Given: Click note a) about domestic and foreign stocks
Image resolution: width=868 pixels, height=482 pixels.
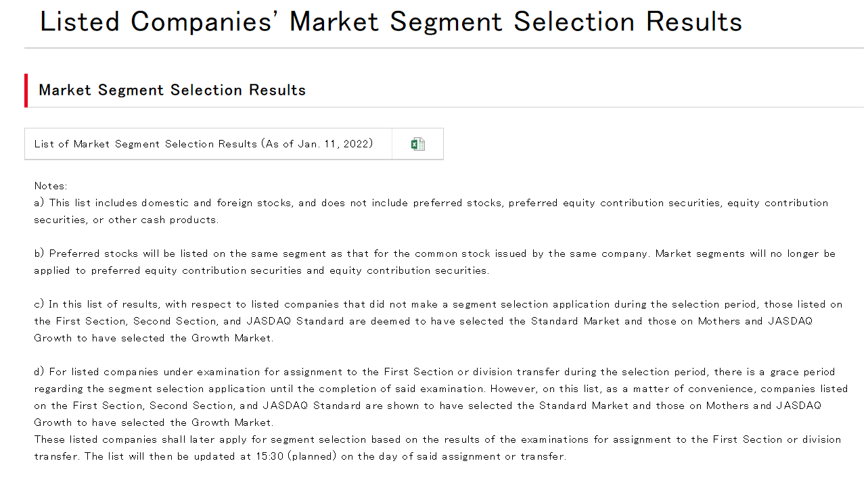Looking at the screenshot, I should click(431, 211).
